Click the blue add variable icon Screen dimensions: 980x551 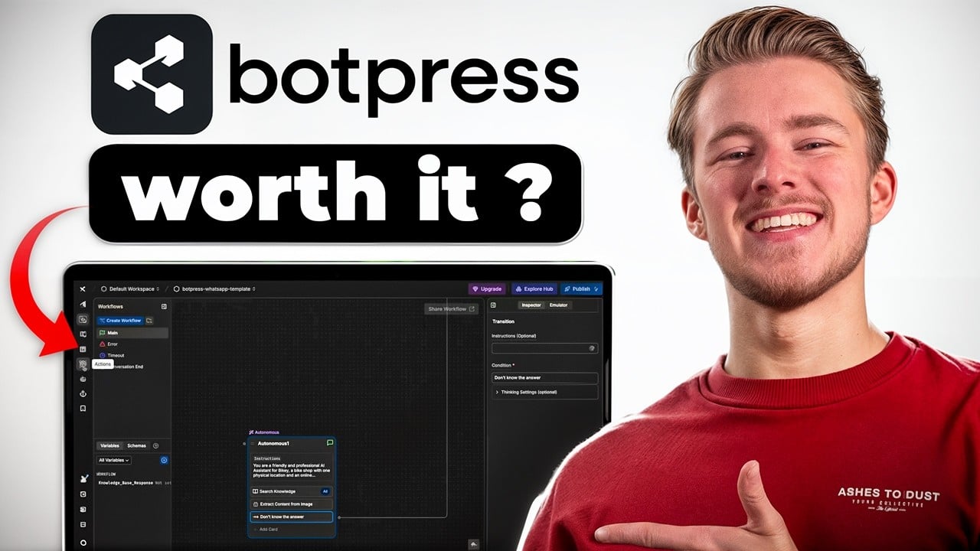pyautogui.click(x=164, y=460)
